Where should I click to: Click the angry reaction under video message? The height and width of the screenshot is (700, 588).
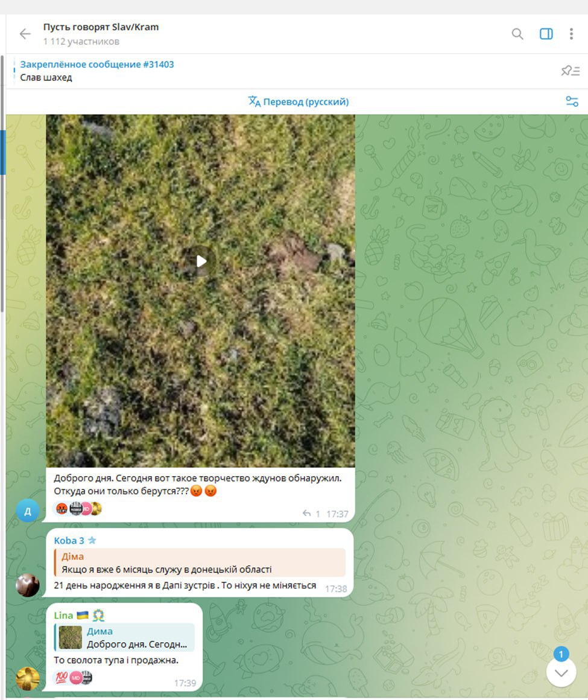pyautogui.click(x=62, y=509)
